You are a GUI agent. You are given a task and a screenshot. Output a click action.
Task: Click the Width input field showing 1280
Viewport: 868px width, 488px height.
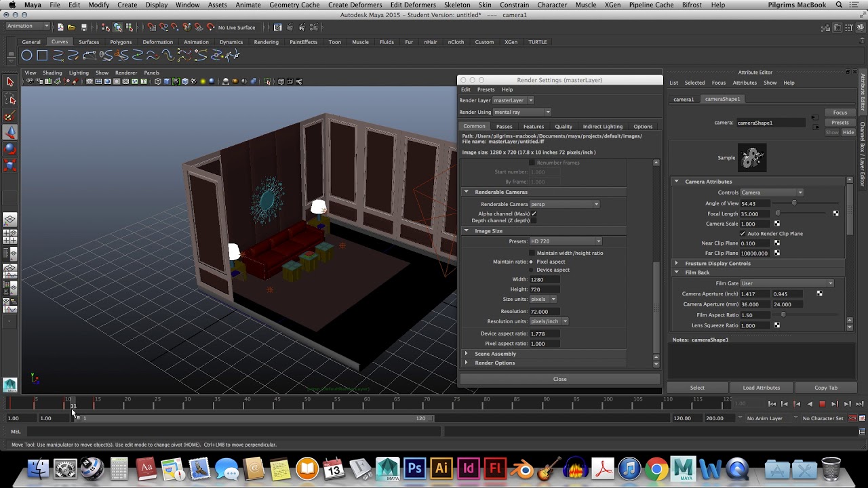545,279
